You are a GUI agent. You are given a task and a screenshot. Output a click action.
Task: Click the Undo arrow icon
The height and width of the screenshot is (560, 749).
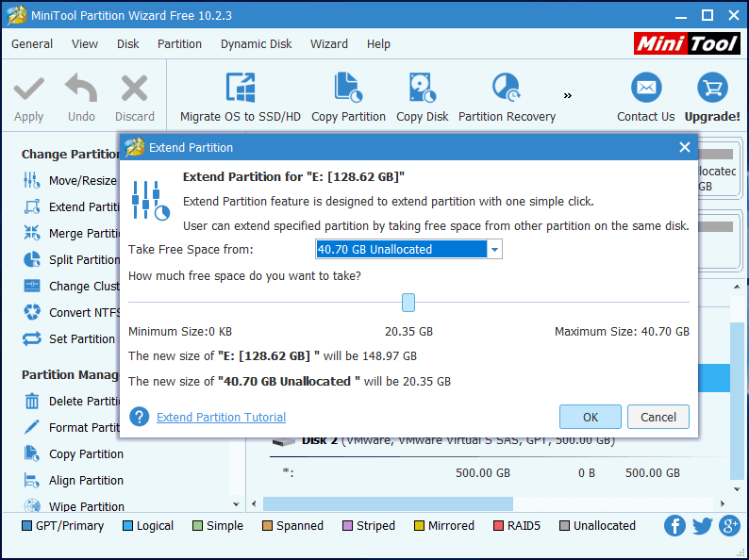81,88
